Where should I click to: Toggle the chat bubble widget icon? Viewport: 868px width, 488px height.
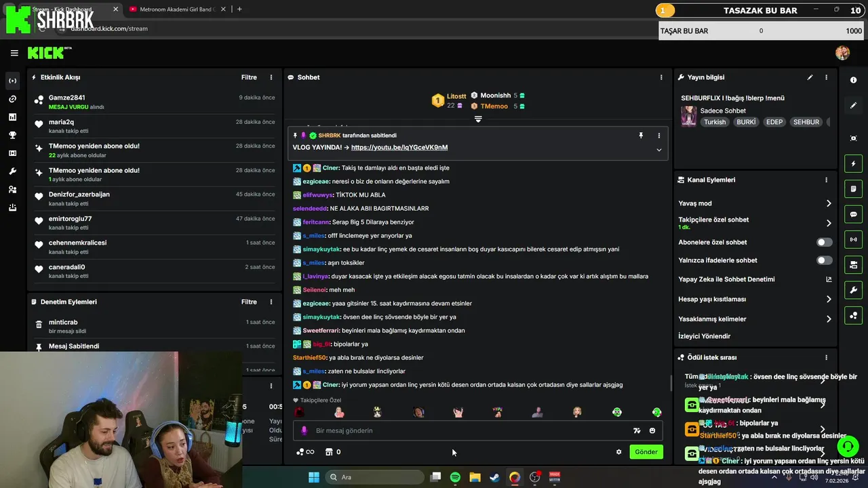(853, 214)
